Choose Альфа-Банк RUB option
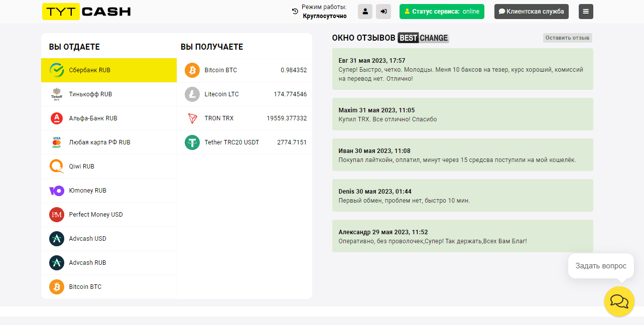 click(x=93, y=118)
